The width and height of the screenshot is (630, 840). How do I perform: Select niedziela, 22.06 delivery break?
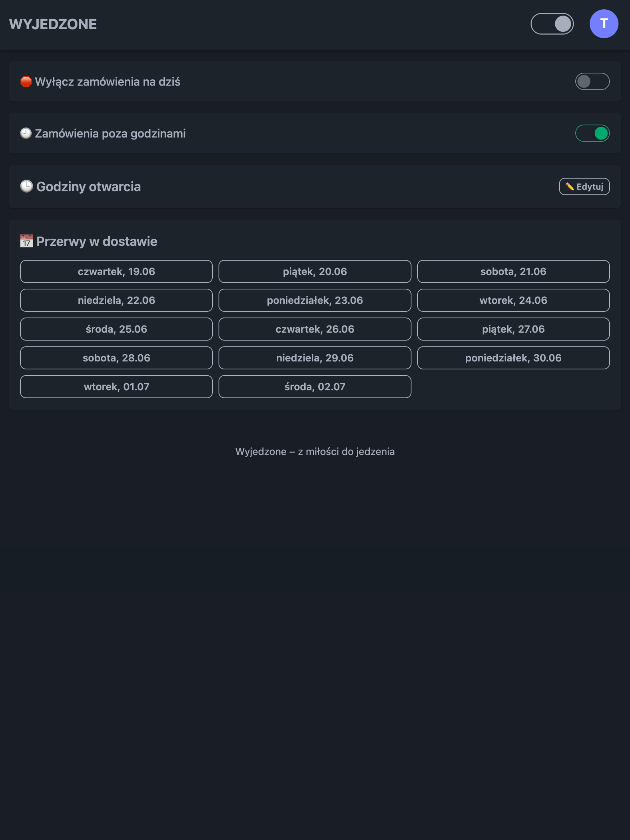tap(116, 300)
